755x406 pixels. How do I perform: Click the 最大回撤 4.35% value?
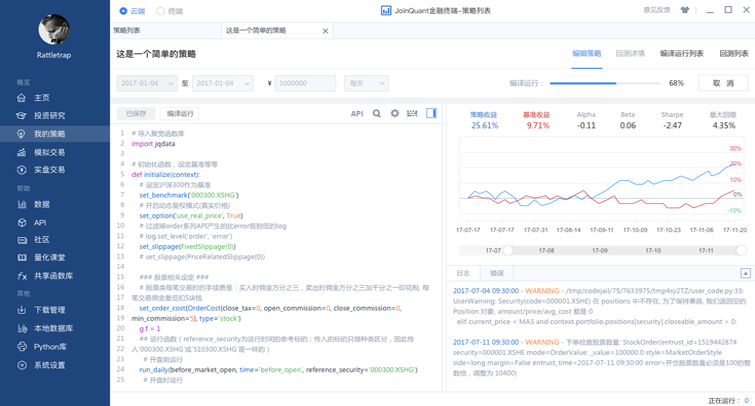tap(724, 126)
